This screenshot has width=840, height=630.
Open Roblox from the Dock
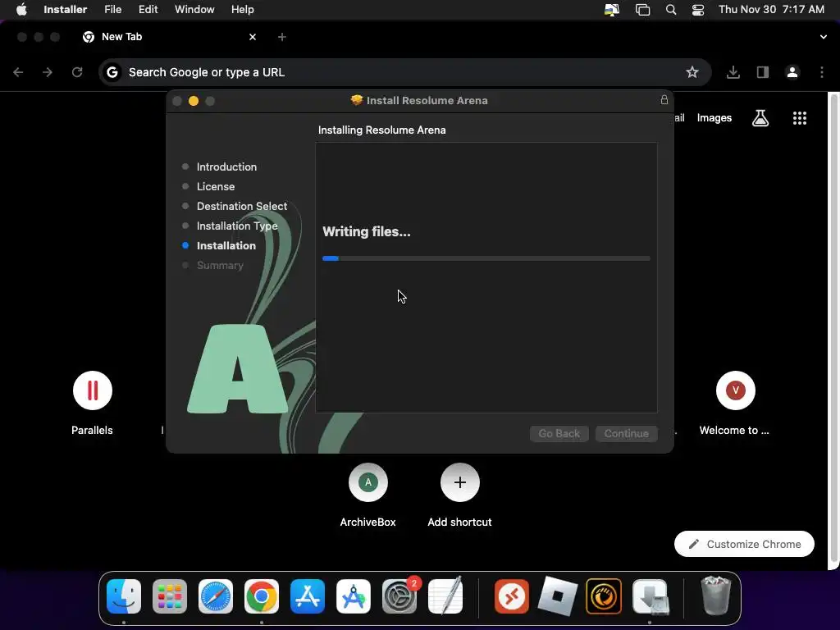coord(558,596)
